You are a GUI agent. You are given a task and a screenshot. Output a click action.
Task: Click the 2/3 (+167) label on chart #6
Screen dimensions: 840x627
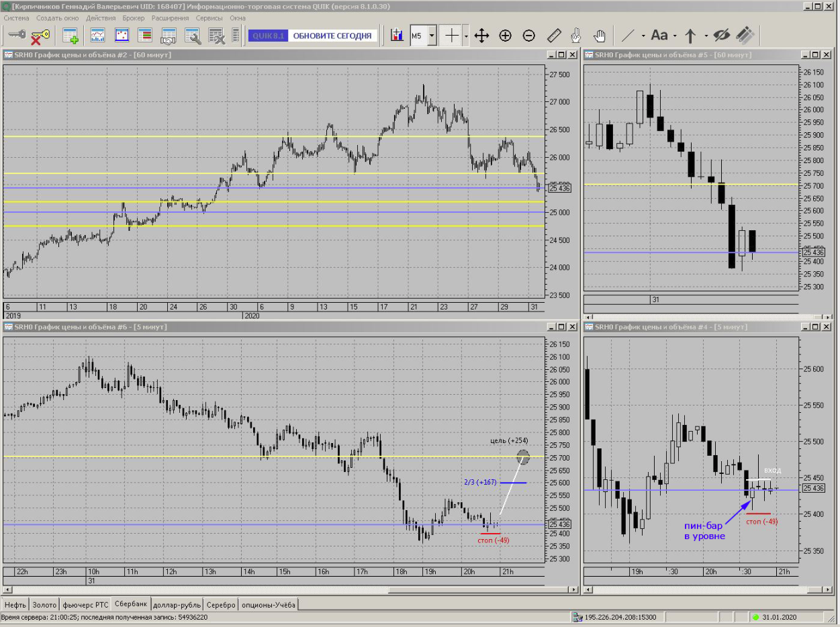tap(480, 482)
